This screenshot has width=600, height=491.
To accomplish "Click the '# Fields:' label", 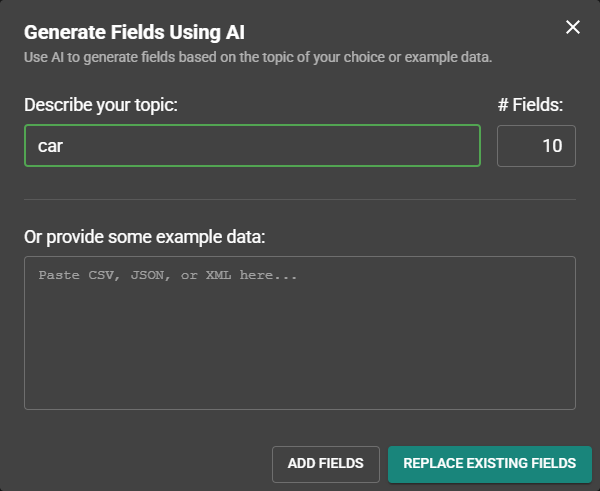I will (530, 105).
